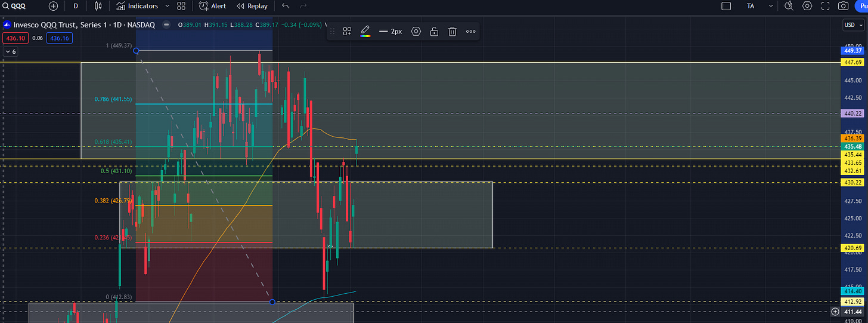Viewport: 868px width, 323px height.
Task: Click the 0.382 Fibonacci level label
Action: pyautogui.click(x=113, y=201)
